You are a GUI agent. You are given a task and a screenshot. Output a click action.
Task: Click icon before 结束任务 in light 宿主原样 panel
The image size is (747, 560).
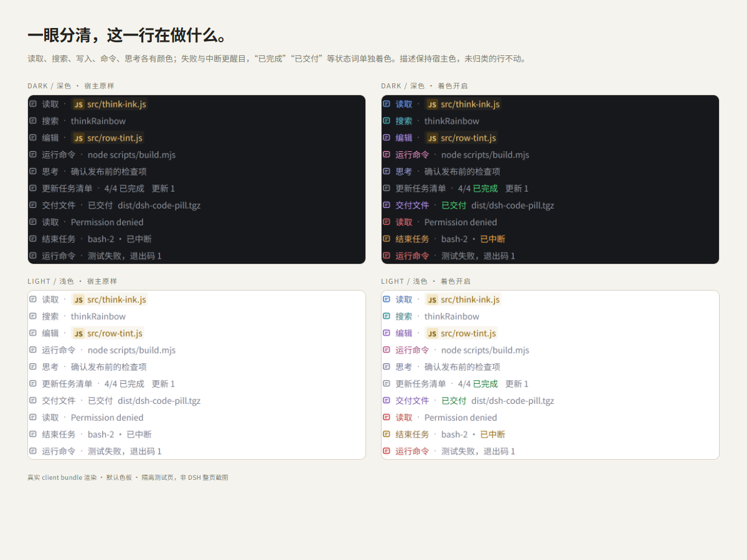pyautogui.click(x=33, y=434)
